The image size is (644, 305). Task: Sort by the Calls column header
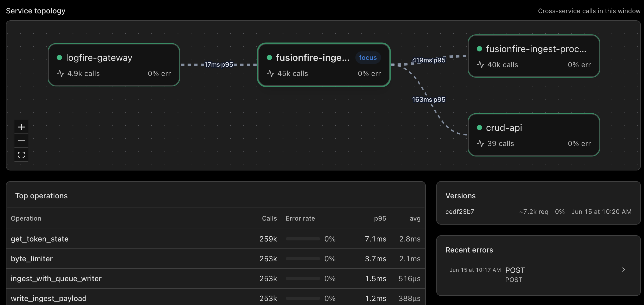point(269,218)
